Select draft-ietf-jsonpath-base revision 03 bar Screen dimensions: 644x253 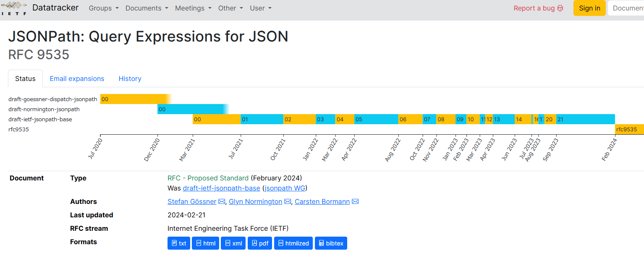pos(325,119)
